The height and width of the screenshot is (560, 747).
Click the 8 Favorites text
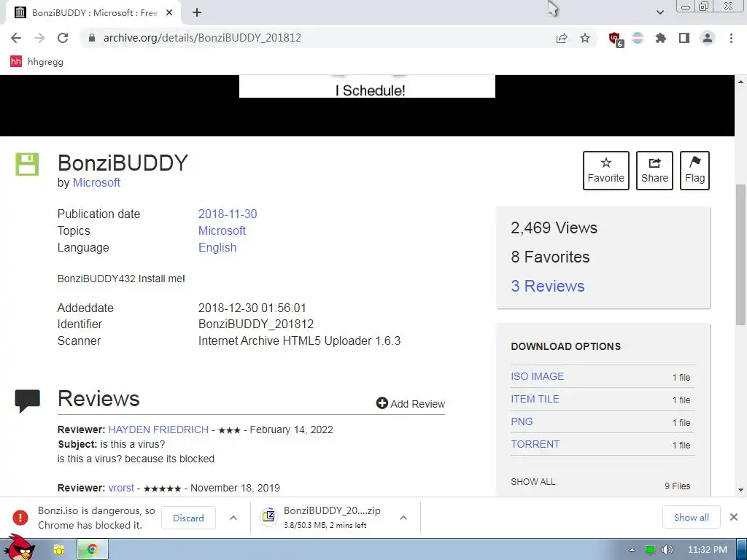550,257
